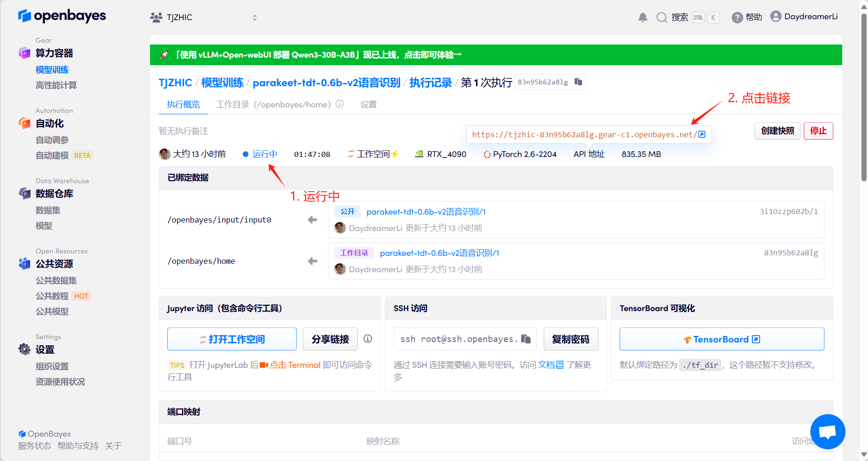Open the 帮助 help icon
This screenshot has height=461, width=868.
pyautogui.click(x=737, y=18)
